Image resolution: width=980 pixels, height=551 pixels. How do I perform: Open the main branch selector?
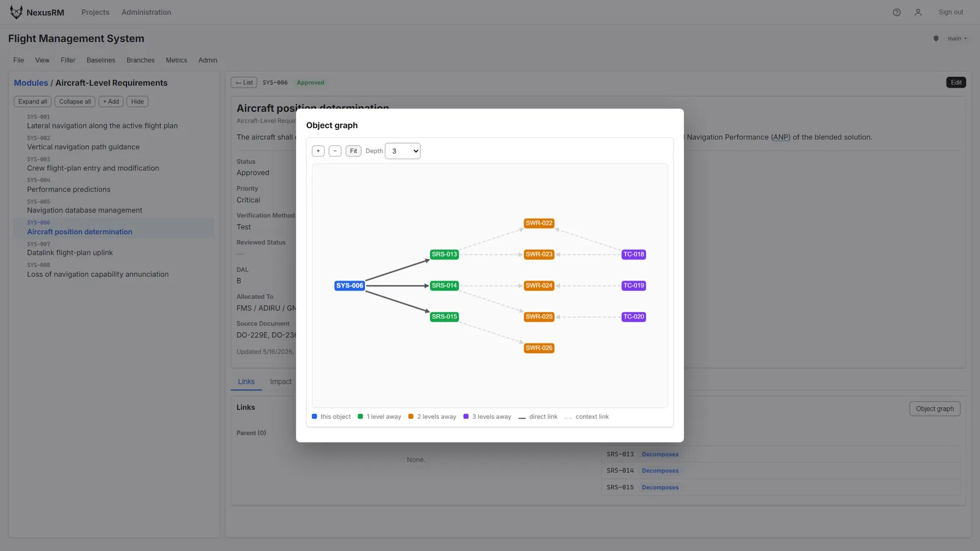coord(957,39)
